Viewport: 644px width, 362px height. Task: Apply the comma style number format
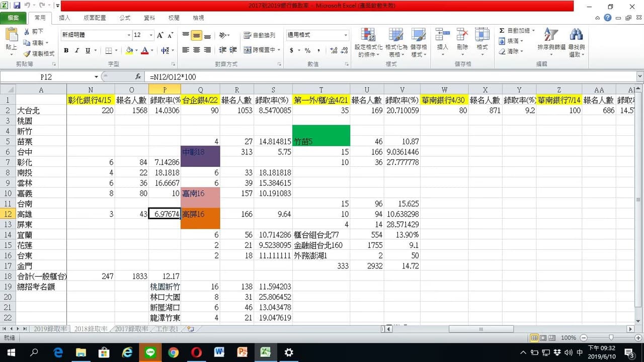coord(319,50)
